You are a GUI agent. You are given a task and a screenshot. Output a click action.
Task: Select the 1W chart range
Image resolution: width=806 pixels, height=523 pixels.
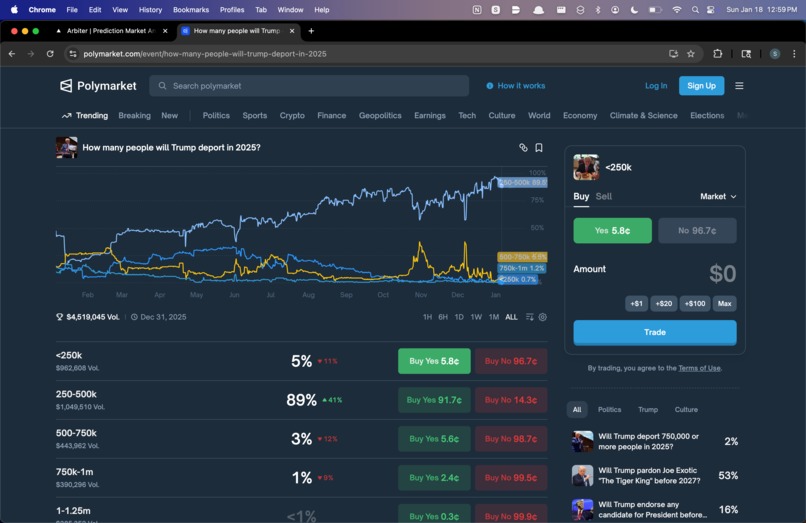477,317
